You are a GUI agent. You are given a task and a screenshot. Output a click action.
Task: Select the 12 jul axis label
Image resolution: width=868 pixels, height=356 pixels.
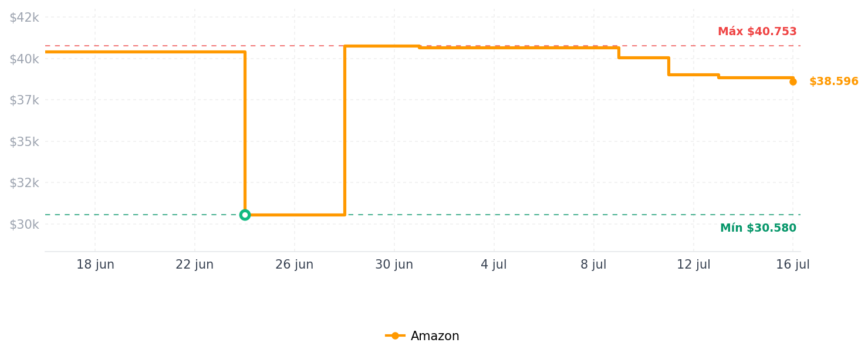click(x=694, y=265)
